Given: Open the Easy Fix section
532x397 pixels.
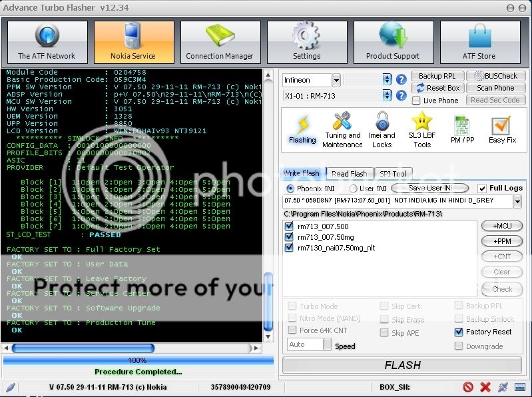Looking at the screenshot, I should point(502,130).
